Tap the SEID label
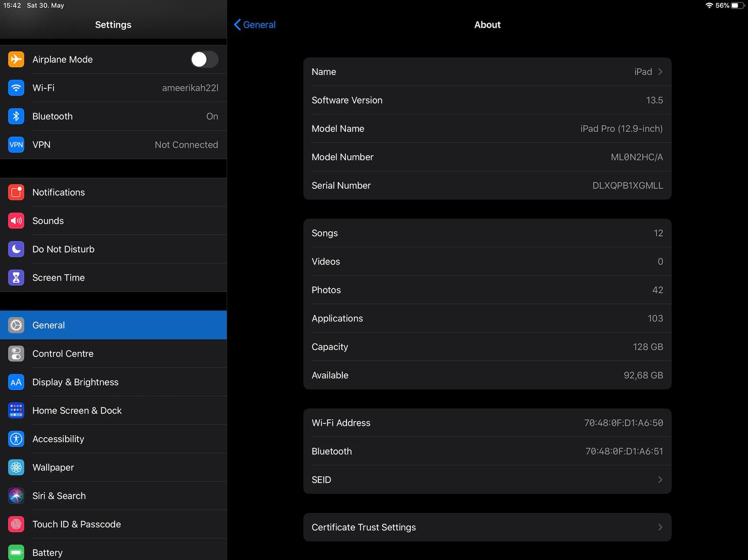Viewport: 748px width, 560px height. pyautogui.click(x=321, y=480)
